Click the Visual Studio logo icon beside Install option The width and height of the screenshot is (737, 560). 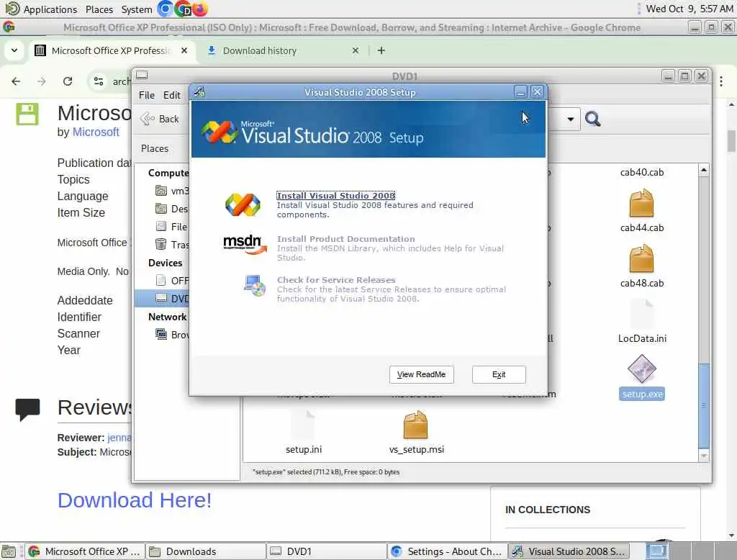click(243, 205)
